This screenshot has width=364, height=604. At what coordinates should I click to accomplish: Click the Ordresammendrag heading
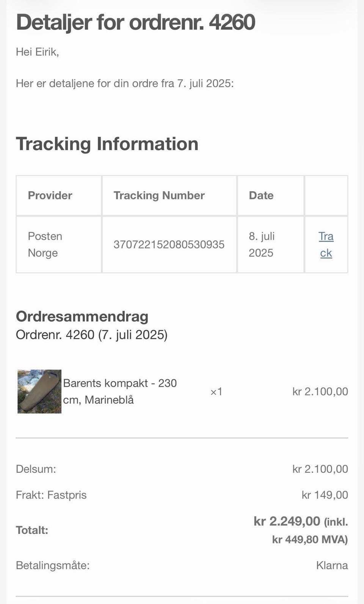[82, 317]
